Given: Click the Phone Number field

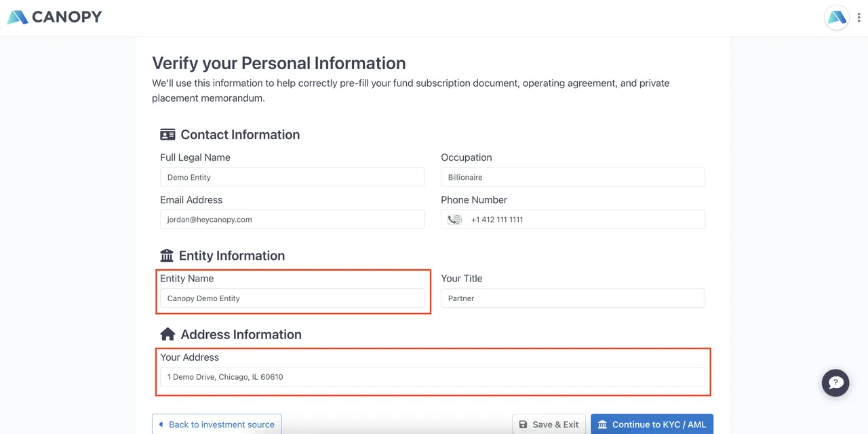Looking at the screenshot, I should 573,219.
